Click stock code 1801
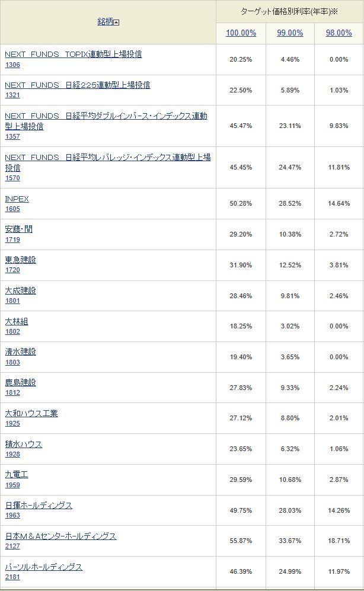The width and height of the screenshot is (364, 591). tap(12, 301)
